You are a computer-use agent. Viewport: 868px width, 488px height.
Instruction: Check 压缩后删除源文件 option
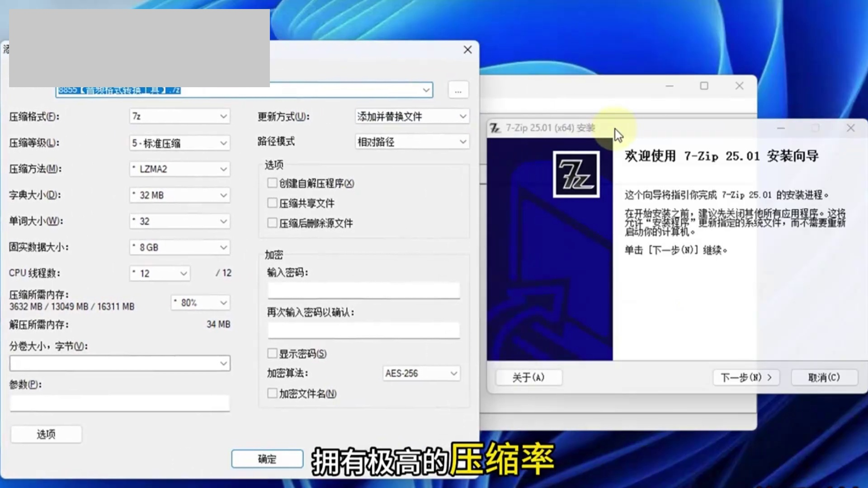tap(272, 223)
